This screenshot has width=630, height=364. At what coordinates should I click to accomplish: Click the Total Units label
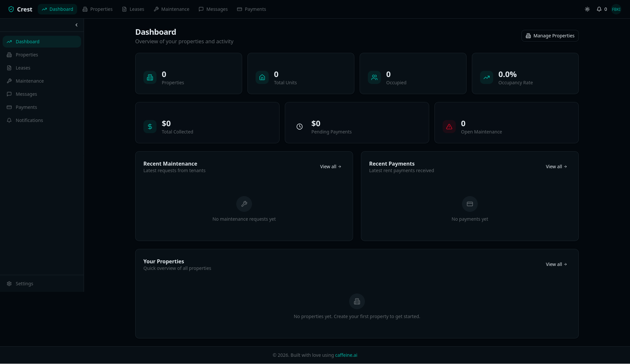point(285,83)
